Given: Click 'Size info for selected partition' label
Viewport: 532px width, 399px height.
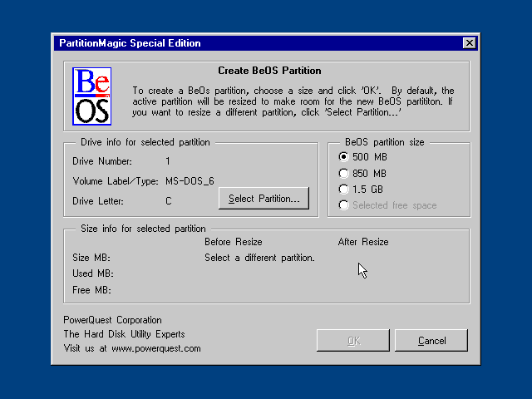Looking at the screenshot, I should [x=143, y=229].
